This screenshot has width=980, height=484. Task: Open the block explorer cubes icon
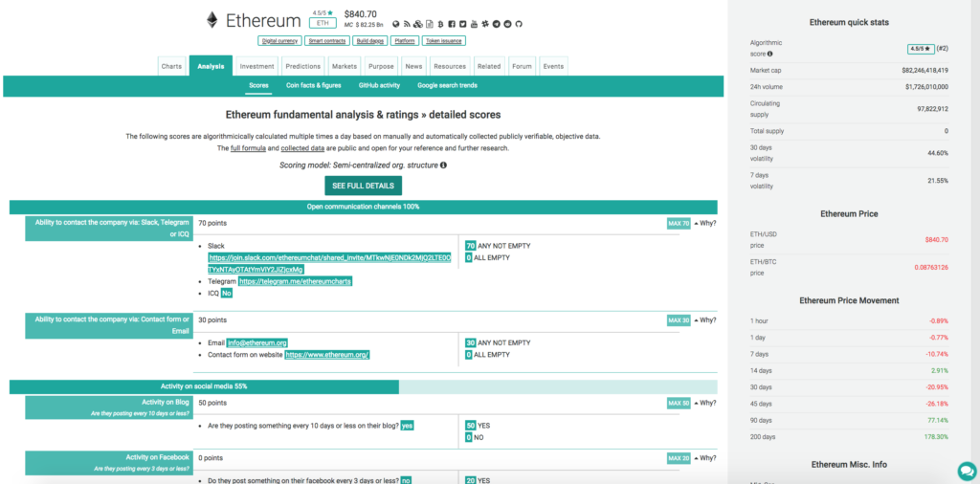tap(418, 24)
